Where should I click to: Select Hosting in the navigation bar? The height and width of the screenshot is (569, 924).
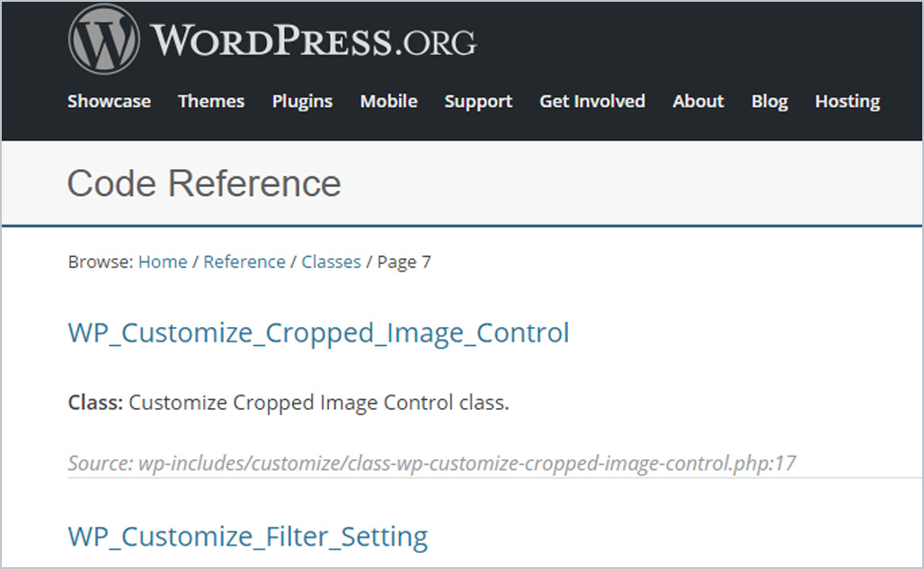[x=847, y=102]
